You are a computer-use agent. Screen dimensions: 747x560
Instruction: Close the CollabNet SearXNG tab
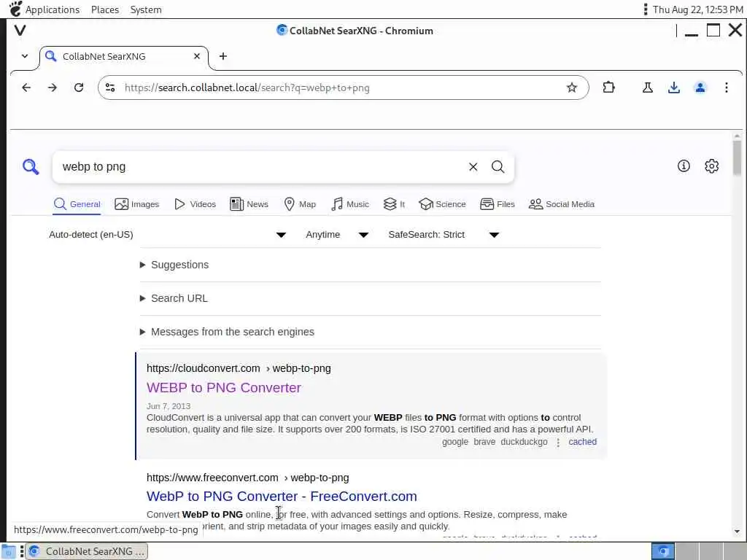pyautogui.click(x=197, y=56)
